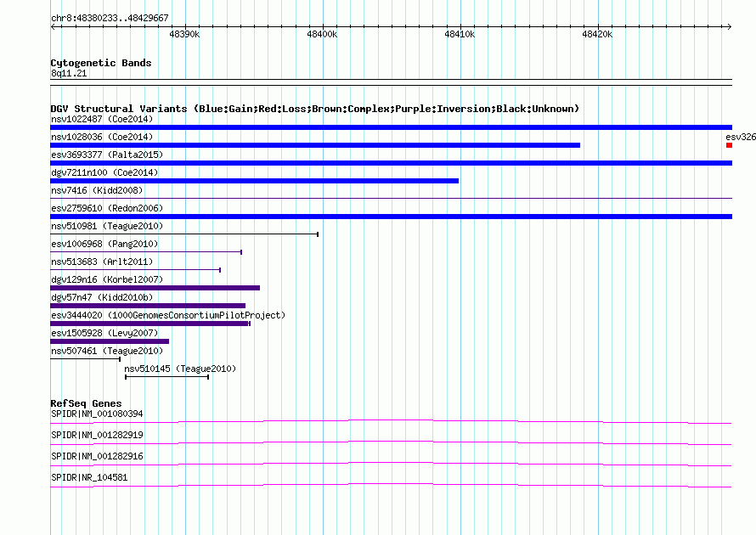Select the thin purple line for esv1006968
Screen dimensions: 756x535
[x=146, y=252]
